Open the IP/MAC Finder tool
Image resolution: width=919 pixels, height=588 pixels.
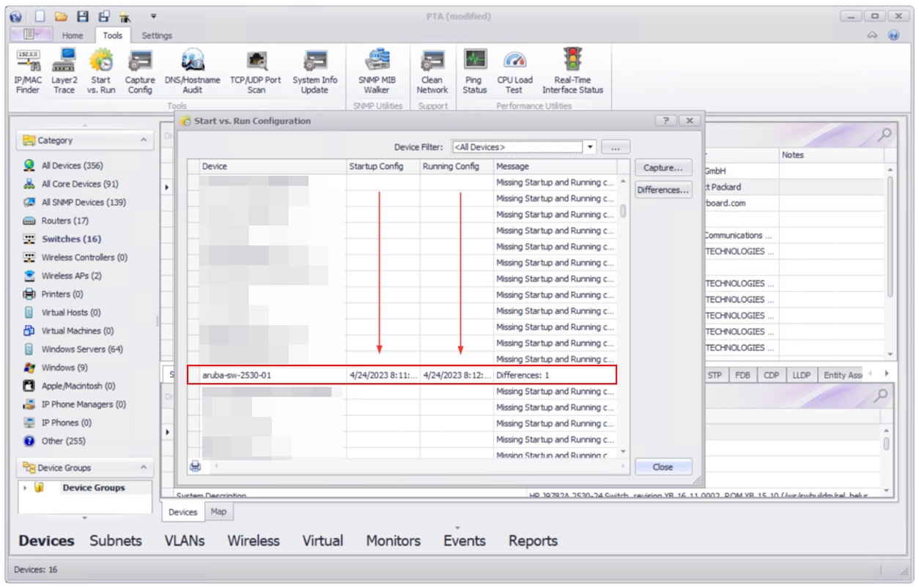tap(27, 70)
